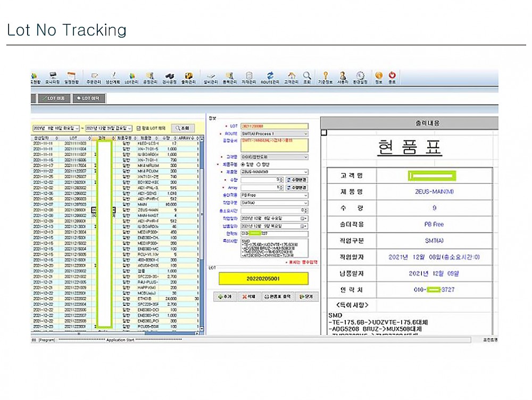Open the ROUTE관리 toolbar icon
Image resolution: width=532 pixels, height=400 pixels.
[270, 78]
